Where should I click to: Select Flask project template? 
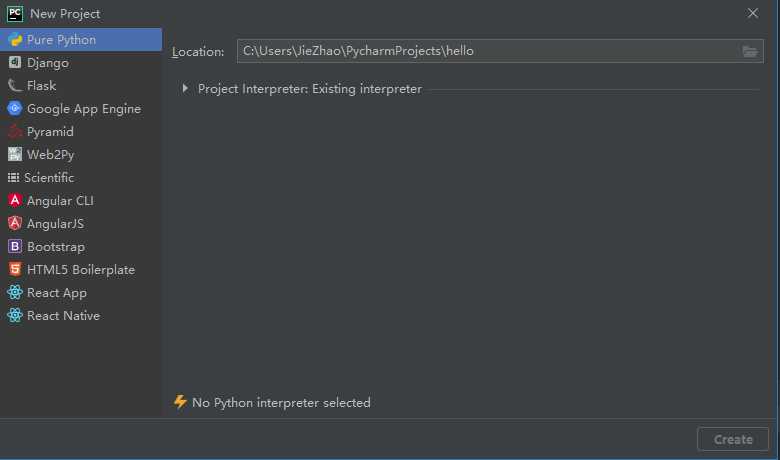click(81, 86)
